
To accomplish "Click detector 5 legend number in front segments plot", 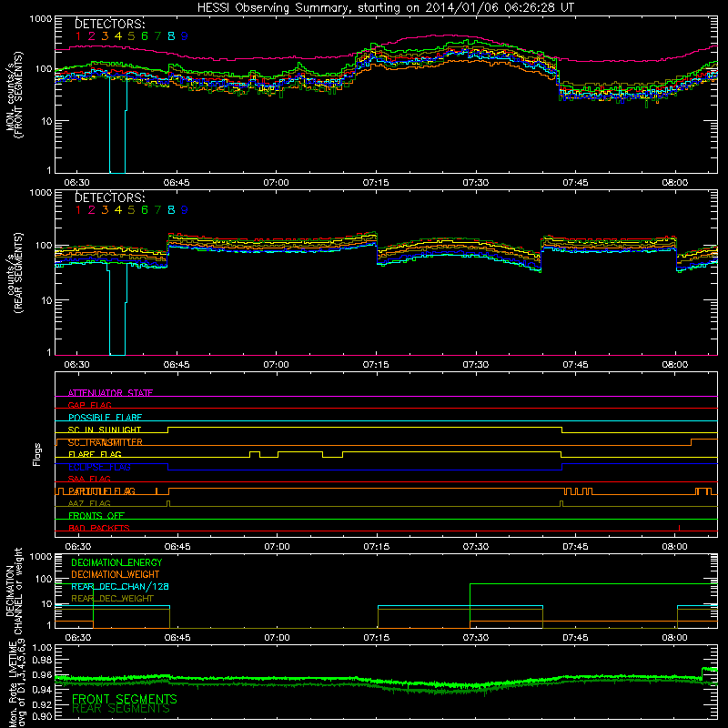I will coord(131,36).
